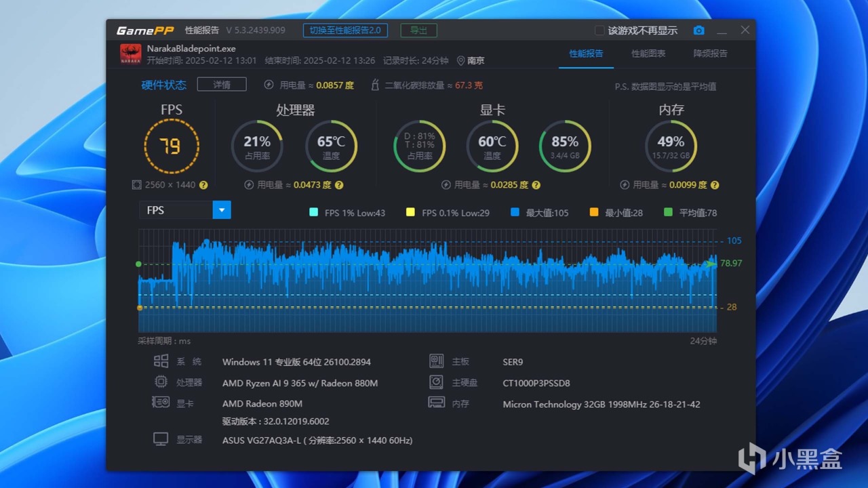Click the CPU 65℃ 温度 gauge
868x488 pixels.
pos(331,146)
